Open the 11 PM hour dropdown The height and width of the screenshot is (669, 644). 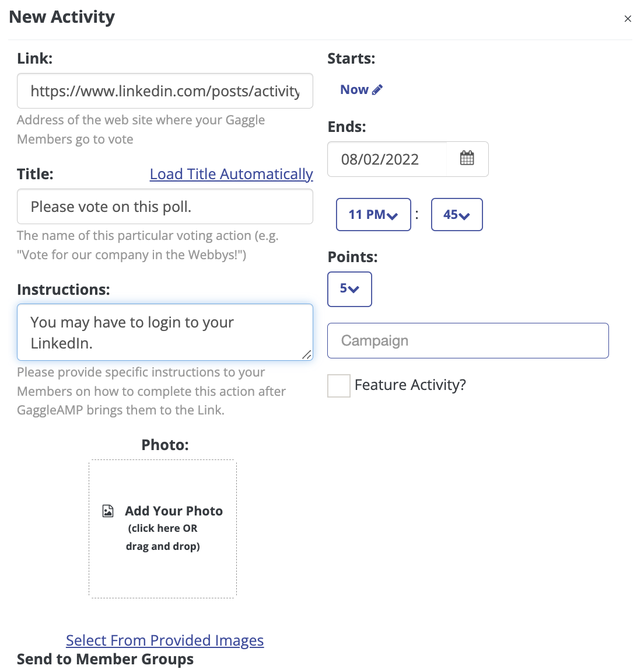(373, 215)
